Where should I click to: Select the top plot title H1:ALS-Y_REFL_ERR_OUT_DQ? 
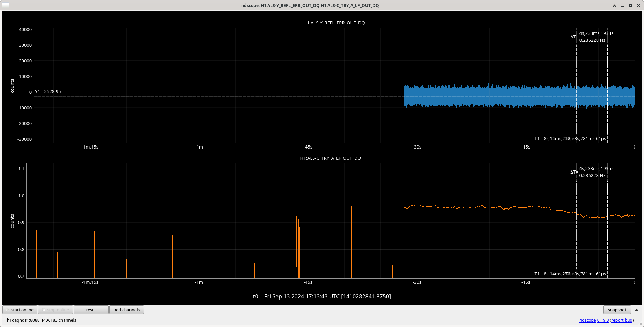click(334, 23)
